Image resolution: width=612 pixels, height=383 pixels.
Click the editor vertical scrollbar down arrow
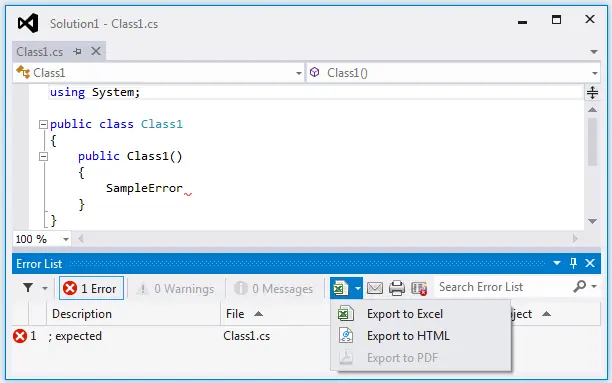(x=592, y=221)
